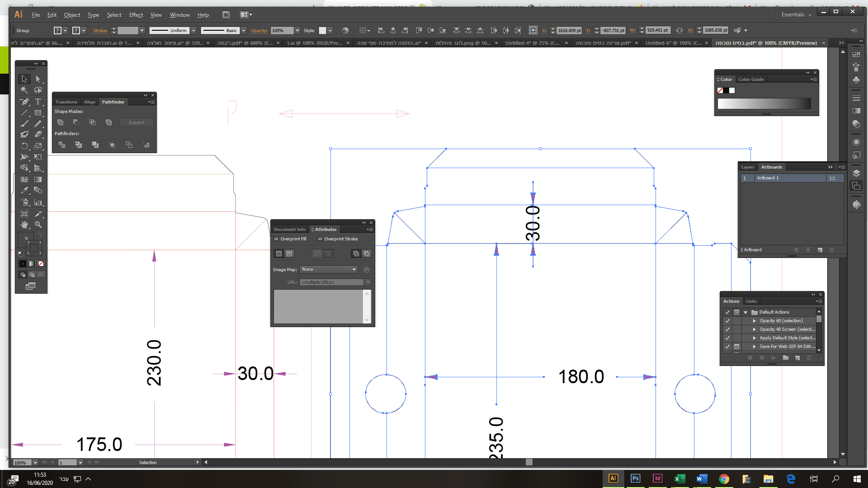
Task: Open Photoshop from the taskbar
Action: click(635, 479)
